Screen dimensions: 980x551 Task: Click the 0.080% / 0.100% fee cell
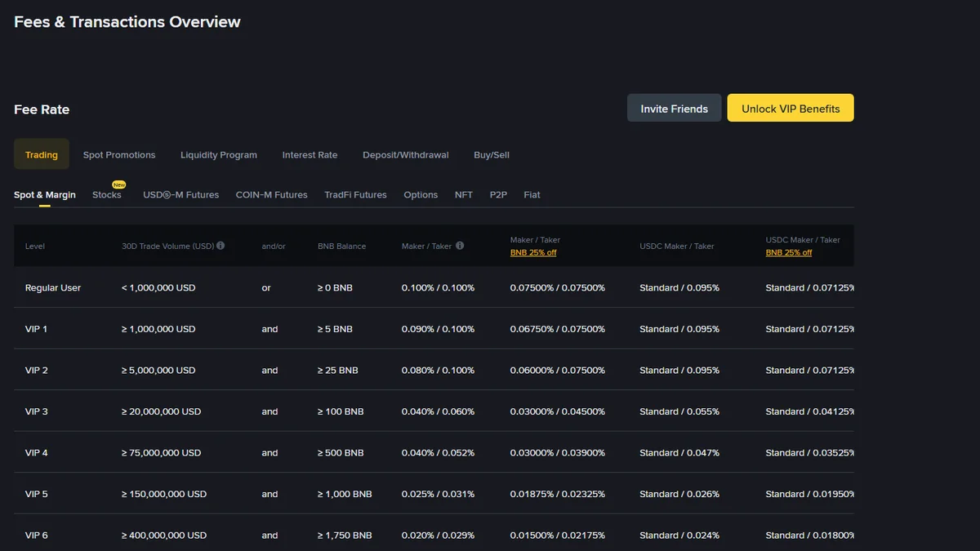pos(438,370)
